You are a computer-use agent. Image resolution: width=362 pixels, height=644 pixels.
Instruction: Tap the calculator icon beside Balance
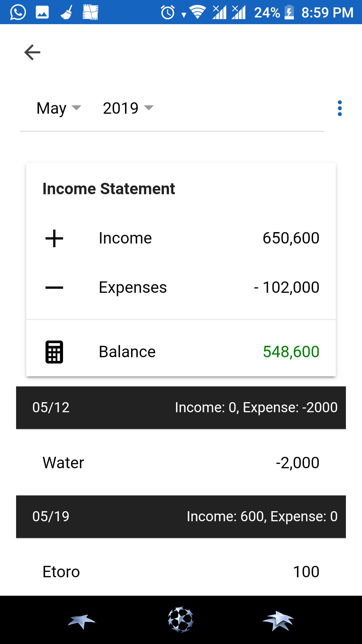(x=54, y=352)
